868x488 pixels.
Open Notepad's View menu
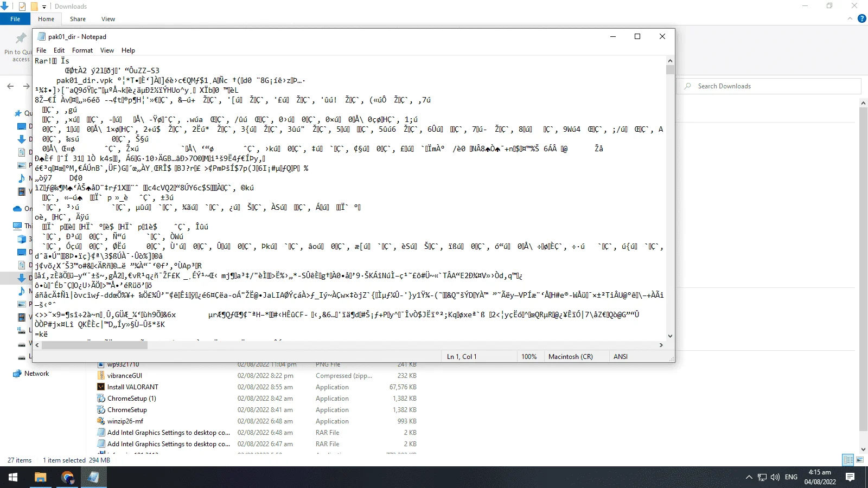click(107, 50)
